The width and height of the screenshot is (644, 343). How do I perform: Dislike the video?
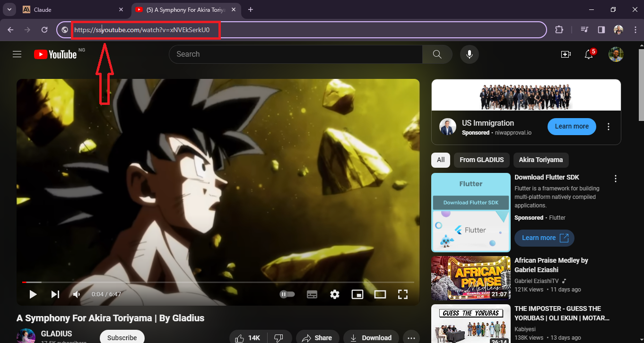(279, 338)
